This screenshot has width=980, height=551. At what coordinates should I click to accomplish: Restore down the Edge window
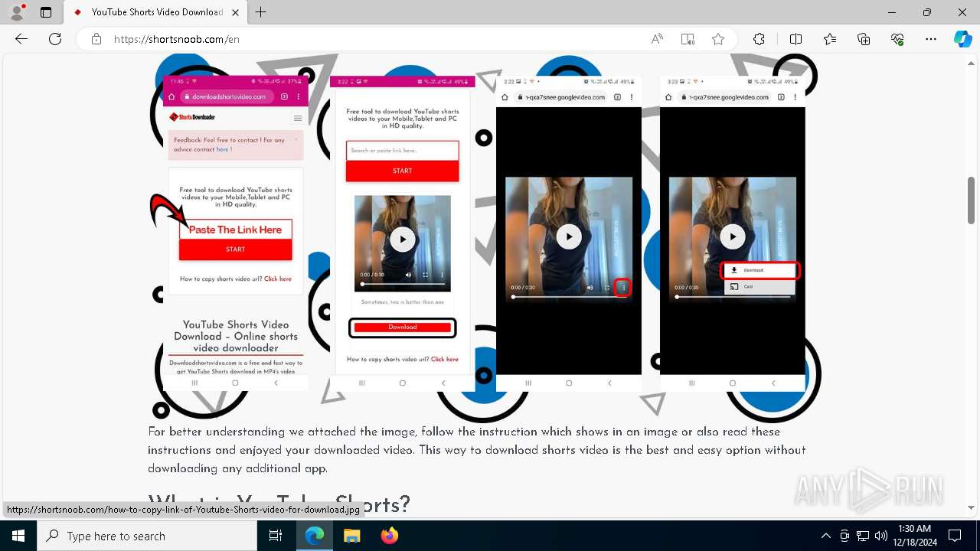pyautogui.click(x=927, y=12)
